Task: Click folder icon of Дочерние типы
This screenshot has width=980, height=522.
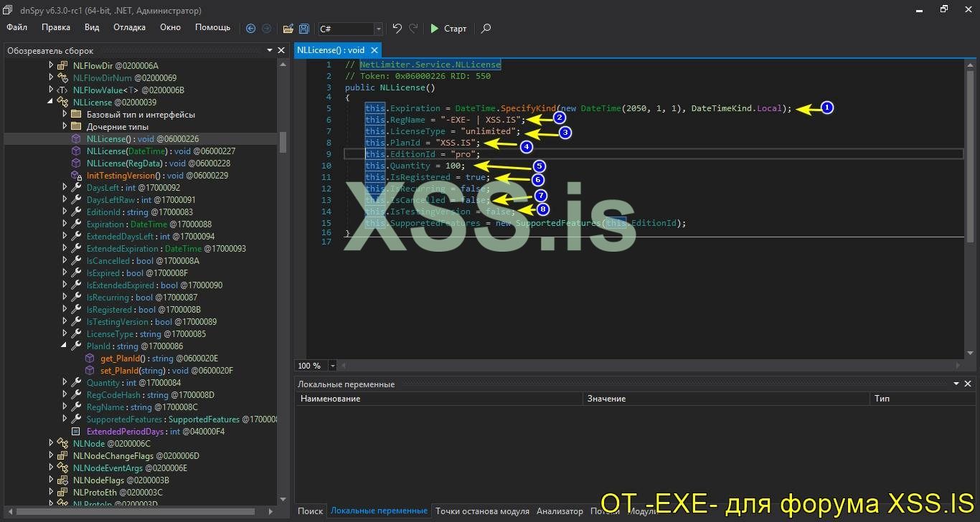Action: point(76,127)
